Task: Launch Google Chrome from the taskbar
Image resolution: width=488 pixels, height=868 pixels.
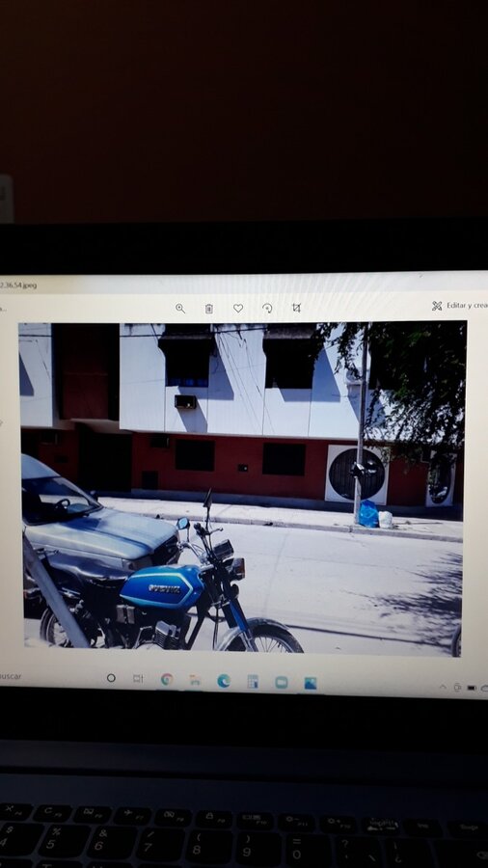Action: point(167,679)
